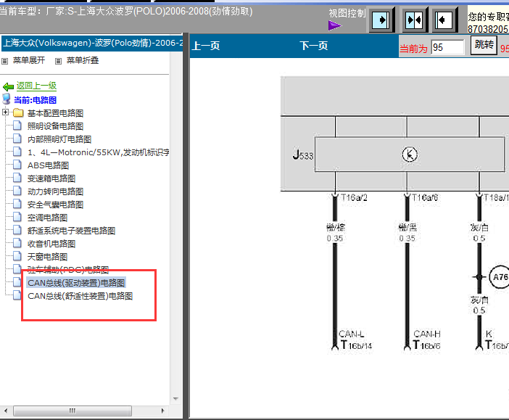
Task: Click the left panel horizontal scrollbar thumb
Action: click(73, 411)
